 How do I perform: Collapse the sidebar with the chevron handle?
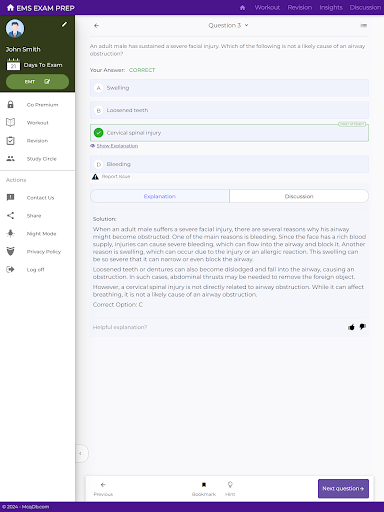(x=80, y=453)
